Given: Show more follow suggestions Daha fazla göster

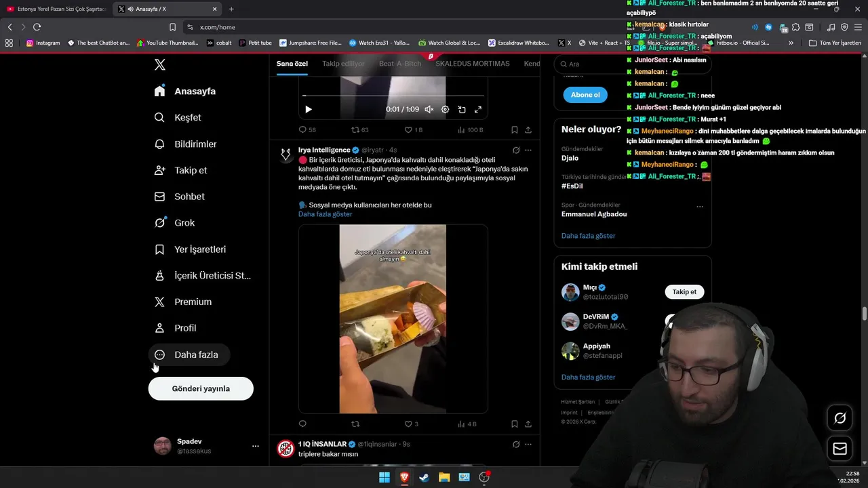Looking at the screenshot, I should (x=589, y=377).
